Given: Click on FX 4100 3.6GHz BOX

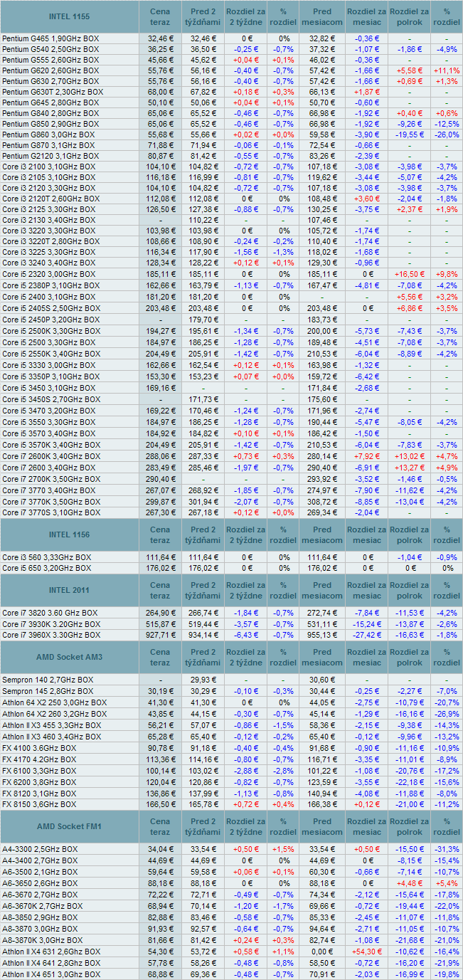Looking at the screenshot, I should [39, 747].
